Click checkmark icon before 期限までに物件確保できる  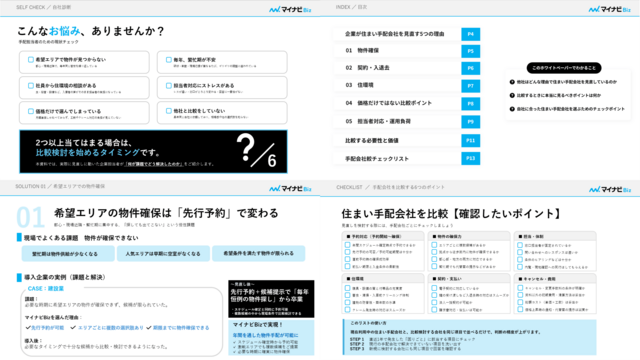[149, 327]
